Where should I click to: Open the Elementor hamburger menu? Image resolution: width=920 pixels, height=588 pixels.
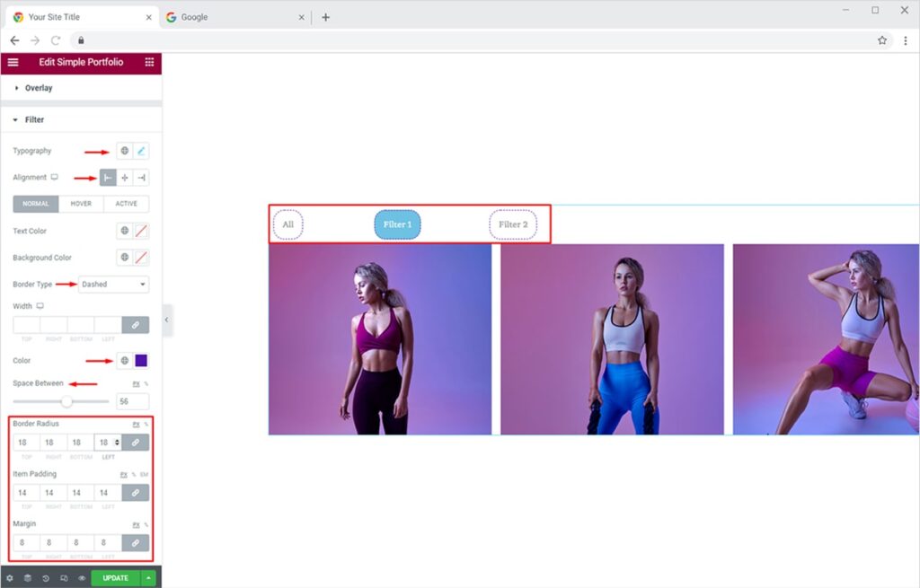(x=13, y=62)
